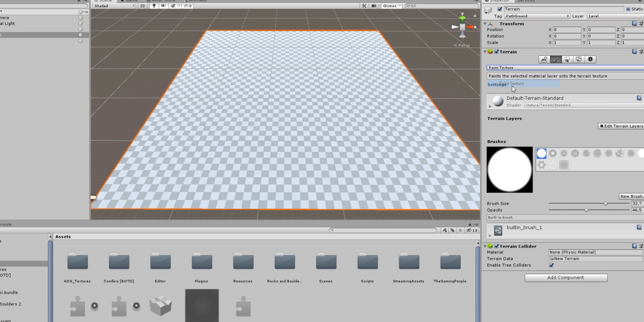Open the scene tools wrench icon
Image resolution: width=644 pixels, height=322 pixels.
coord(364,6)
